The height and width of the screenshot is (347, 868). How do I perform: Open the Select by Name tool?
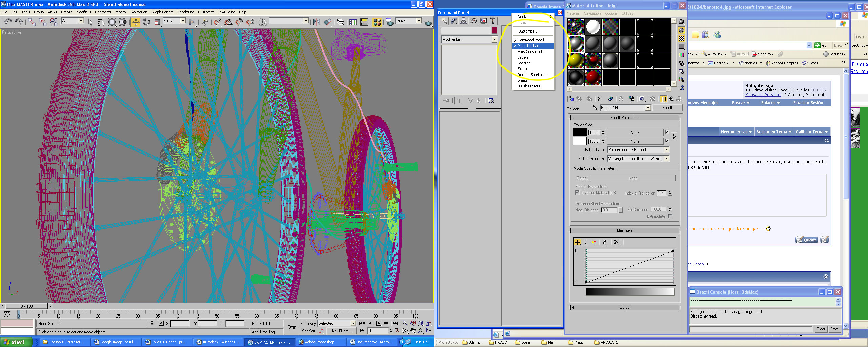click(x=101, y=22)
